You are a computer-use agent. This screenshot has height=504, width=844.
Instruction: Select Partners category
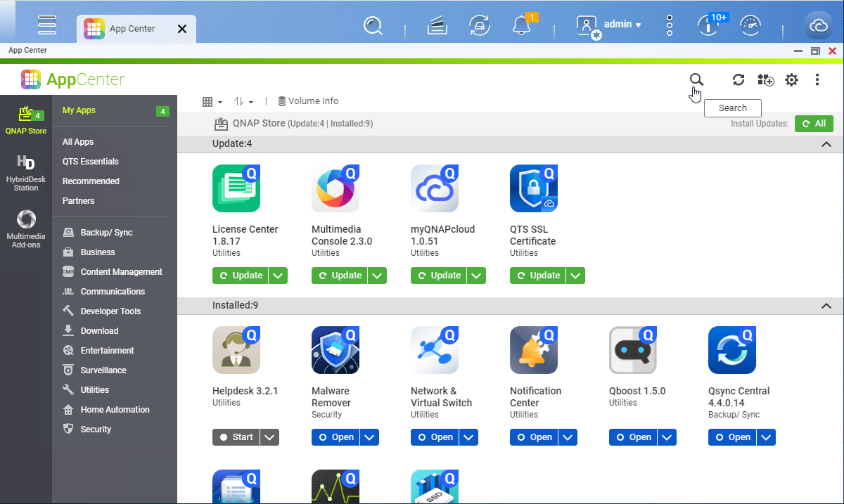79,201
